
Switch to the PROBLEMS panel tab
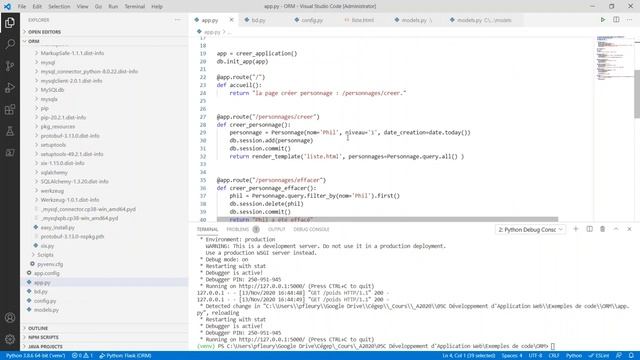[x=238, y=229]
